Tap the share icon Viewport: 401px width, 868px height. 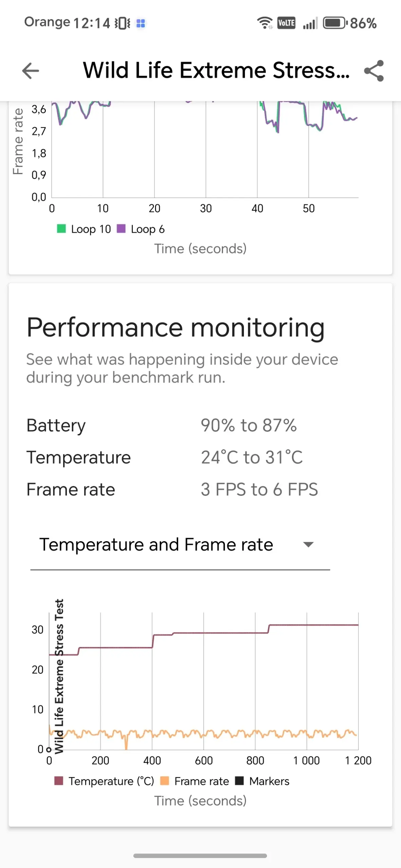pos(374,71)
